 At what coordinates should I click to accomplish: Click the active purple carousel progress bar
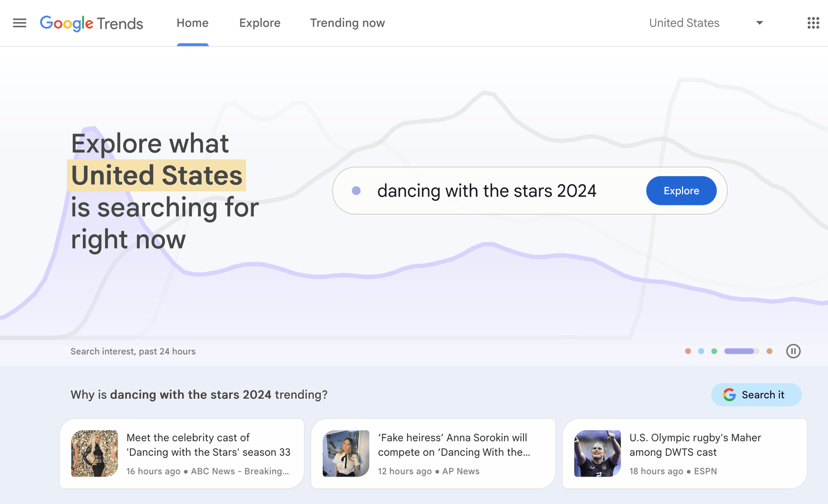pos(741,351)
